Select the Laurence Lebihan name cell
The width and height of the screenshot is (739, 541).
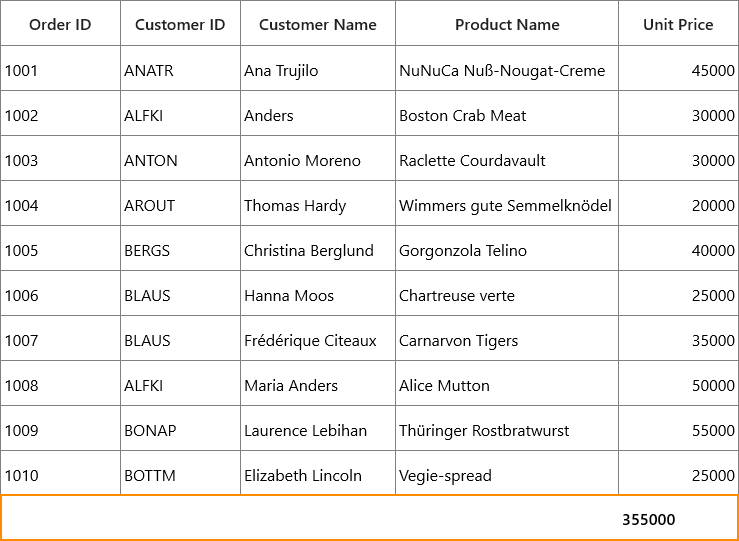pos(318,428)
